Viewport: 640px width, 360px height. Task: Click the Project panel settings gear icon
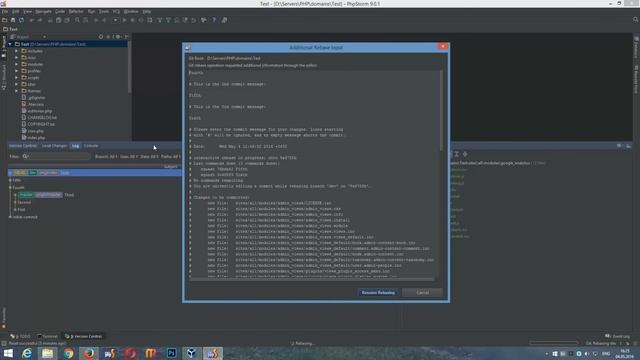[x=118, y=37]
